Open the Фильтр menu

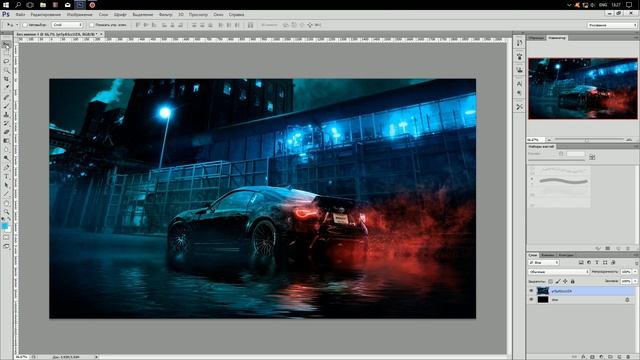point(166,15)
